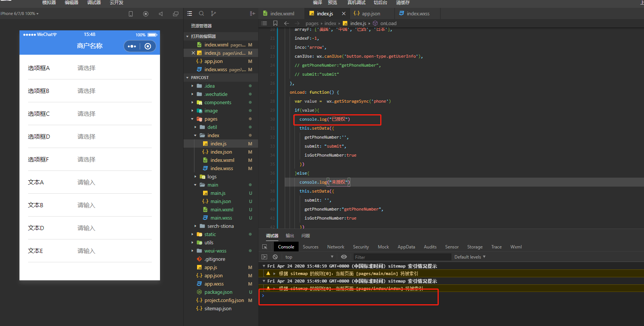
Task: Open the mini program capsule menu dots
Action: (132, 46)
